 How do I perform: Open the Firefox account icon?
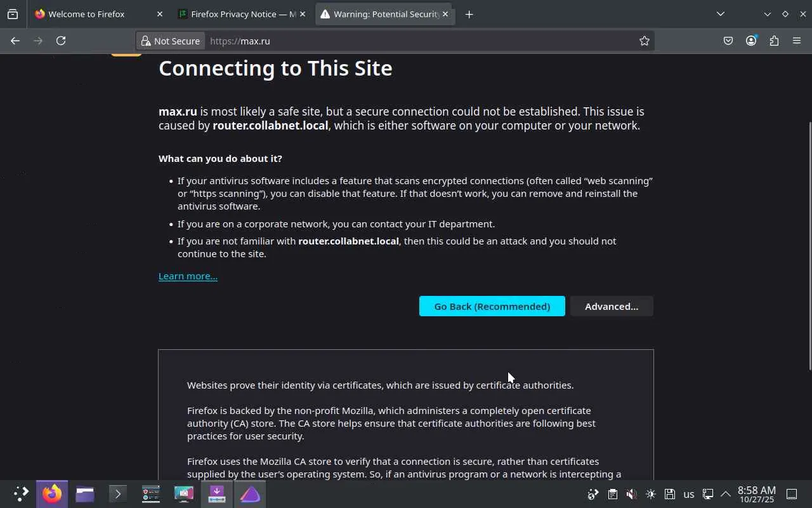(751, 41)
